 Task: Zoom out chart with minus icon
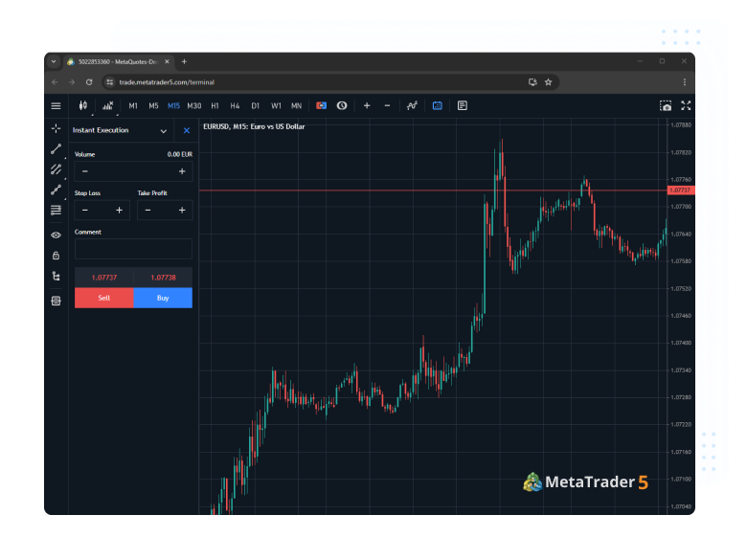tap(387, 105)
